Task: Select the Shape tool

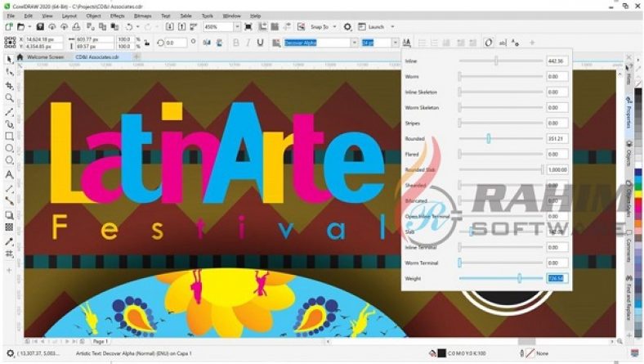Action: [x=9, y=73]
